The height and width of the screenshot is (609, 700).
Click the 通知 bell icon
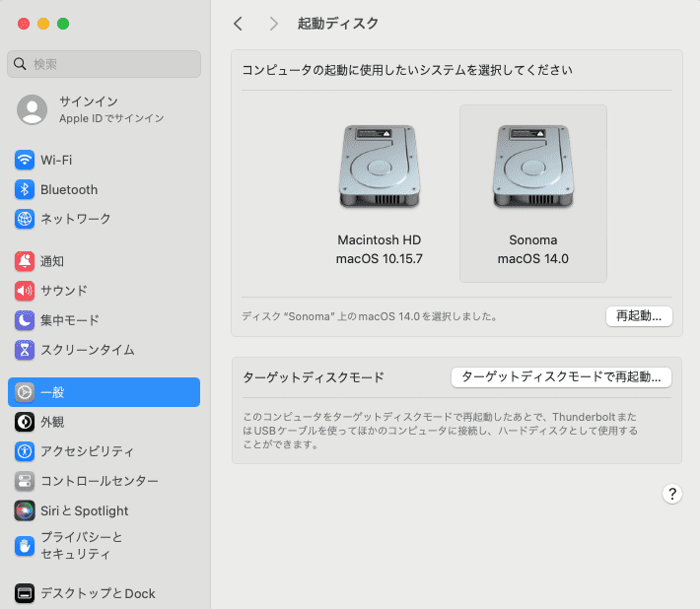click(x=25, y=261)
